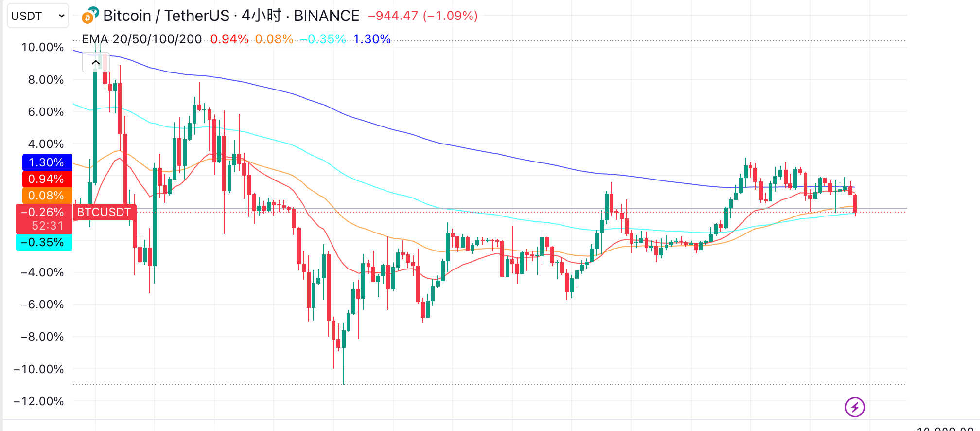Click the BINANCE exchange name
This screenshot has width=980, height=431.
point(327,16)
